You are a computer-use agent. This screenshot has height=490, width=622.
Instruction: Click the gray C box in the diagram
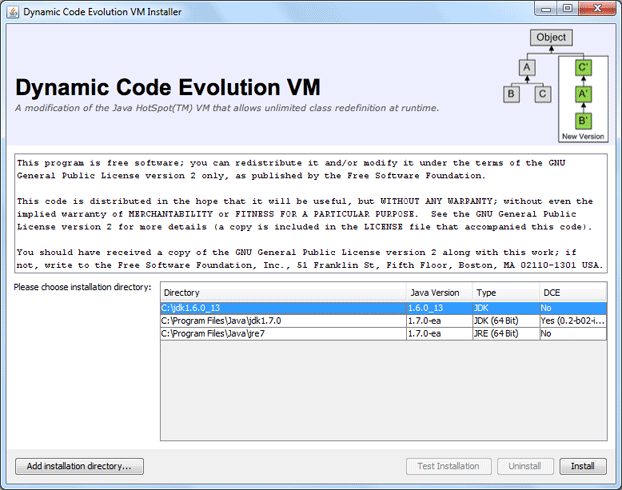pyautogui.click(x=543, y=94)
